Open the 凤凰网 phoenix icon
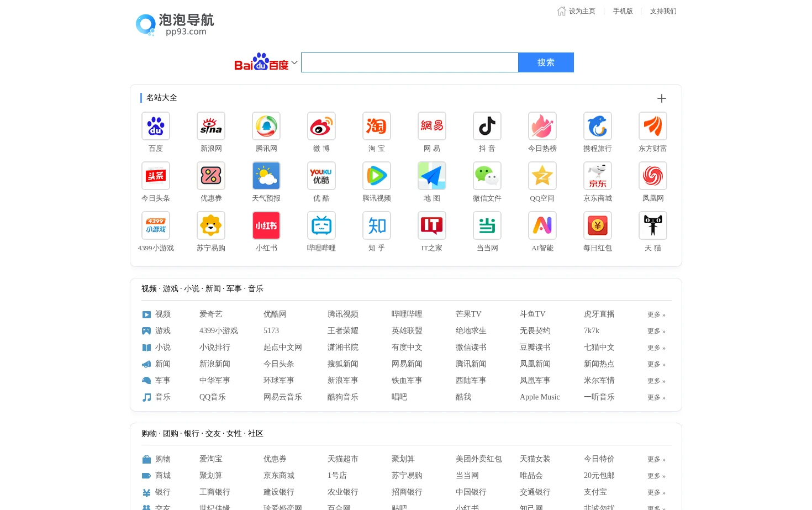Viewport: 812px width, 510px height. (653, 176)
